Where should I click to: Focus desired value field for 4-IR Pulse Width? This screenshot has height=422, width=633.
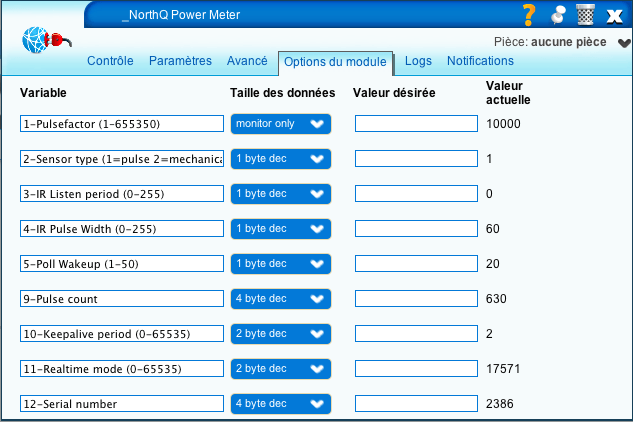pos(416,229)
